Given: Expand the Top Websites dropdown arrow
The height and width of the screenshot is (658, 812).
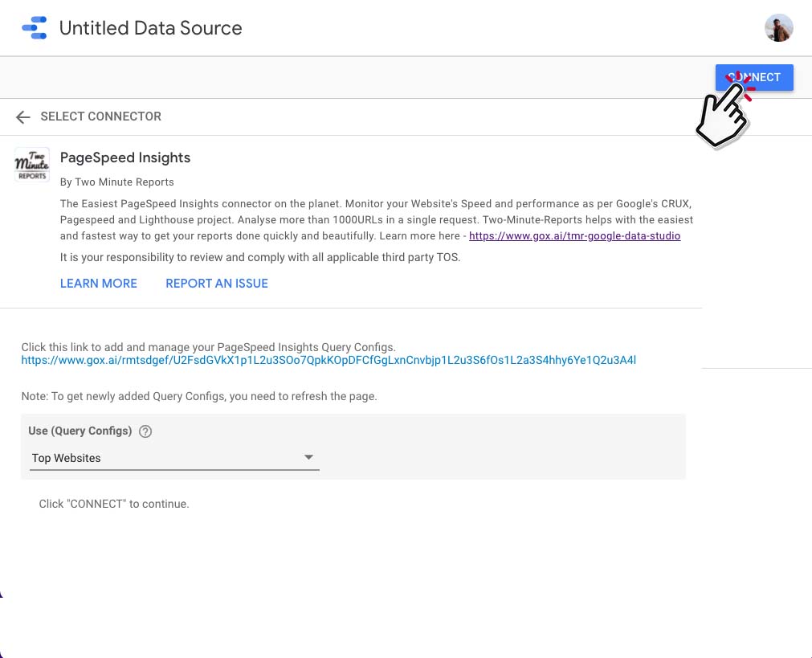Looking at the screenshot, I should point(308,457).
